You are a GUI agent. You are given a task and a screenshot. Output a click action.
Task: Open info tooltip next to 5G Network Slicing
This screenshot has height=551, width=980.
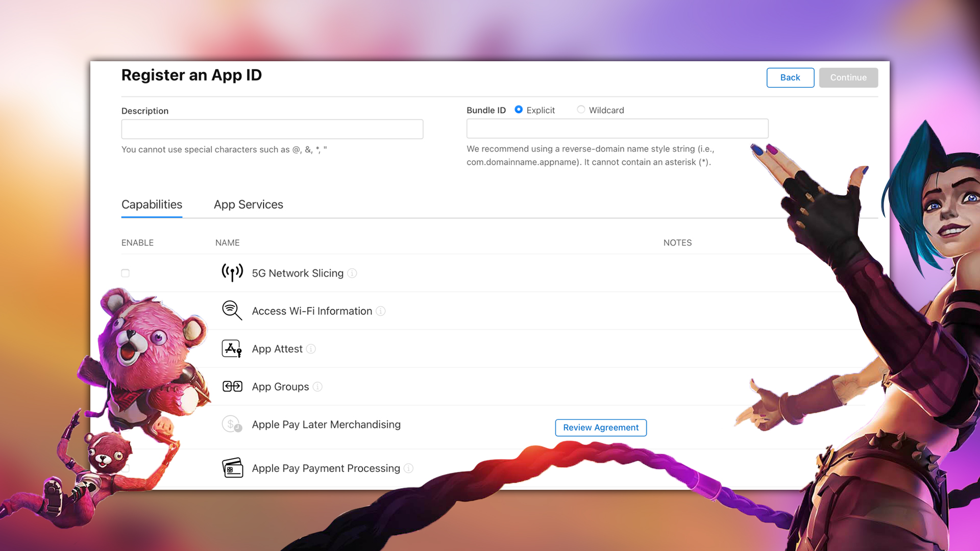coord(352,273)
